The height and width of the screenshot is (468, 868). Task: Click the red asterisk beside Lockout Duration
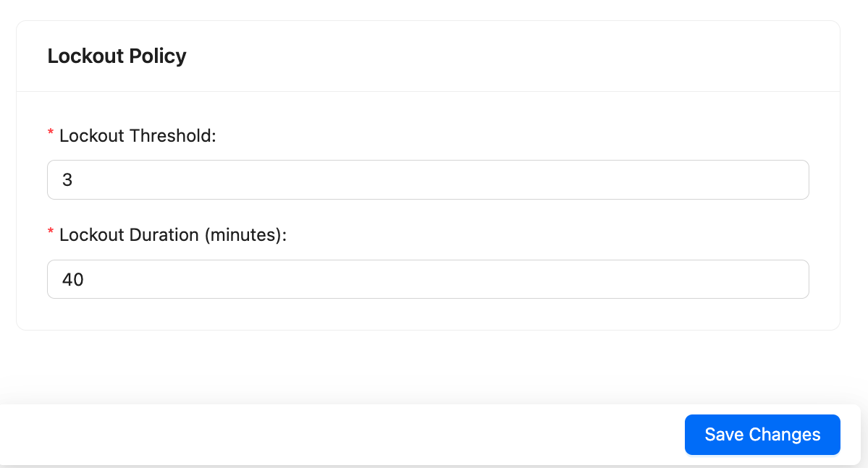[x=50, y=232]
